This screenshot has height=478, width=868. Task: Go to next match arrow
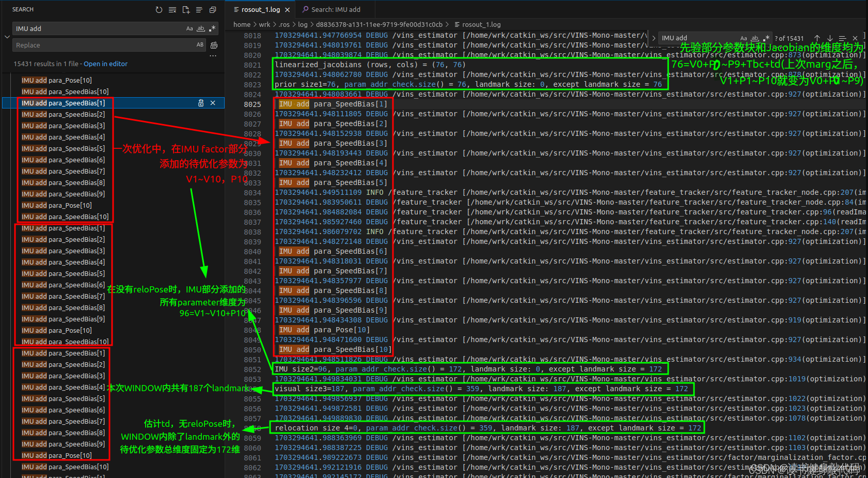click(x=830, y=38)
